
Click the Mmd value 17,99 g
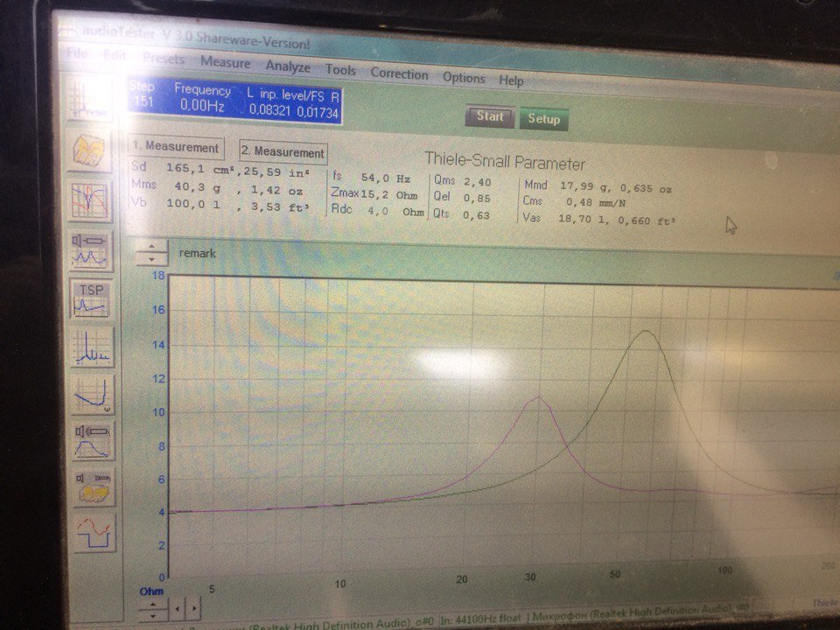click(x=585, y=187)
